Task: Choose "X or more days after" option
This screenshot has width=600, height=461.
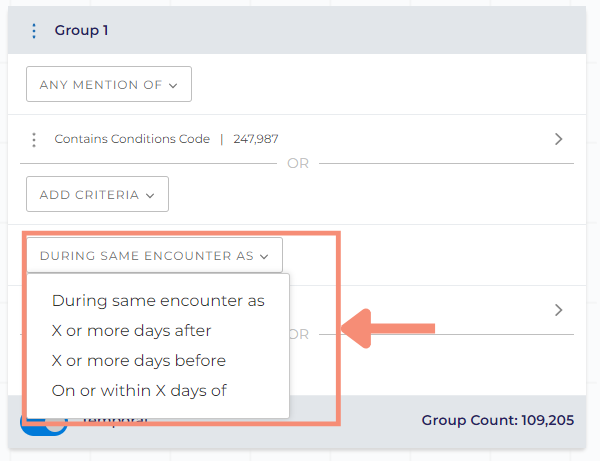Action: coord(131,331)
